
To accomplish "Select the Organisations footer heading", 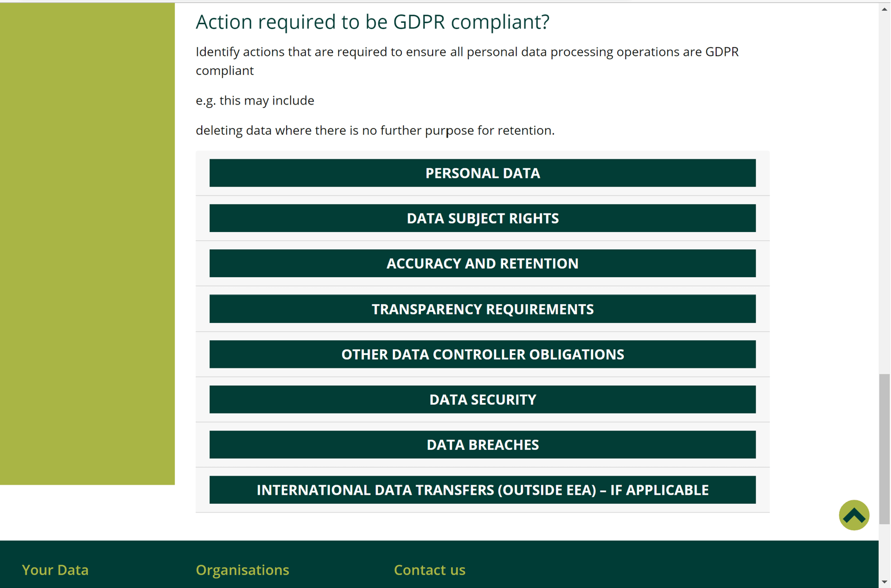I will tap(242, 570).
